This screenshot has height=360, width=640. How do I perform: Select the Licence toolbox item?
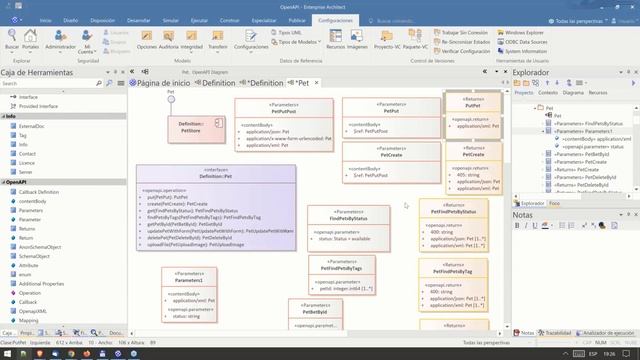click(x=27, y=163)
